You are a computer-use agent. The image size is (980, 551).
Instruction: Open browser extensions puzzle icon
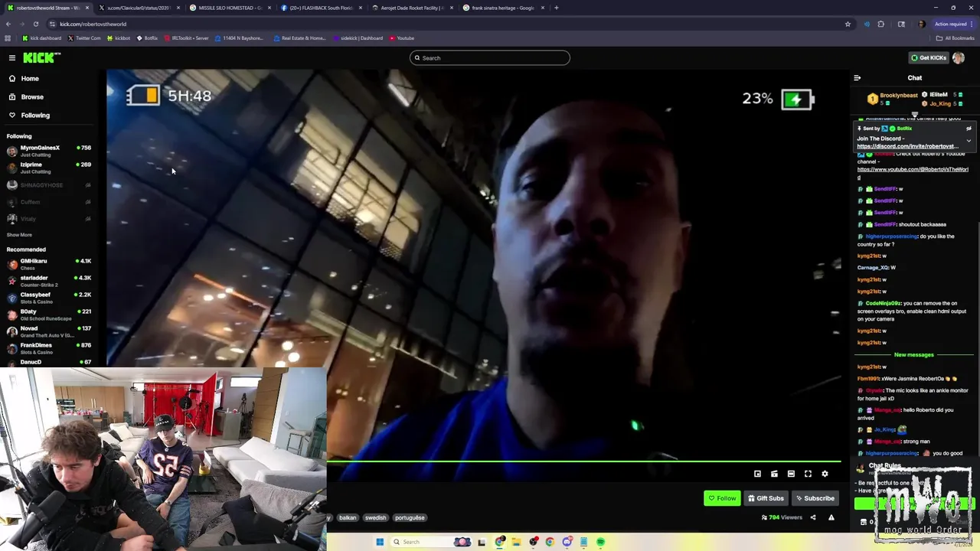(880, 24)
